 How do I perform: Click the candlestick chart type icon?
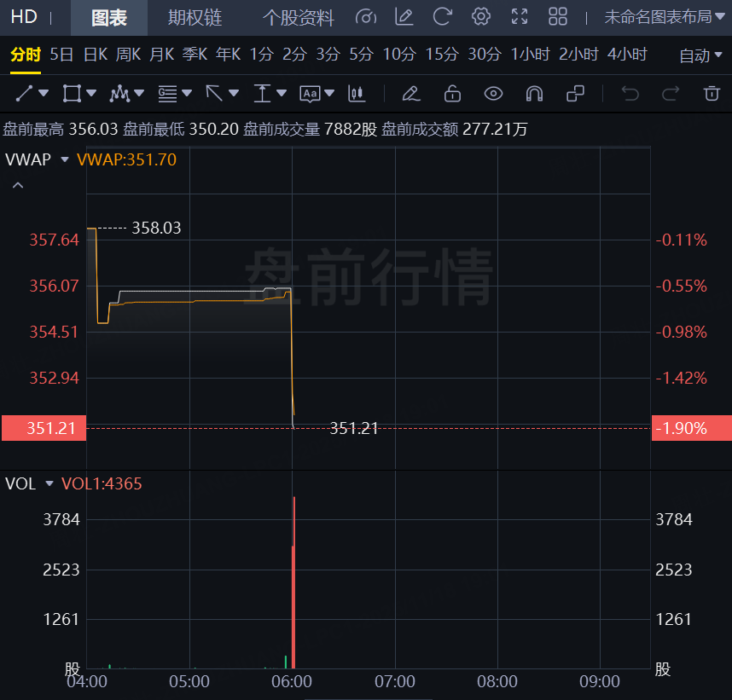[357, 93]
